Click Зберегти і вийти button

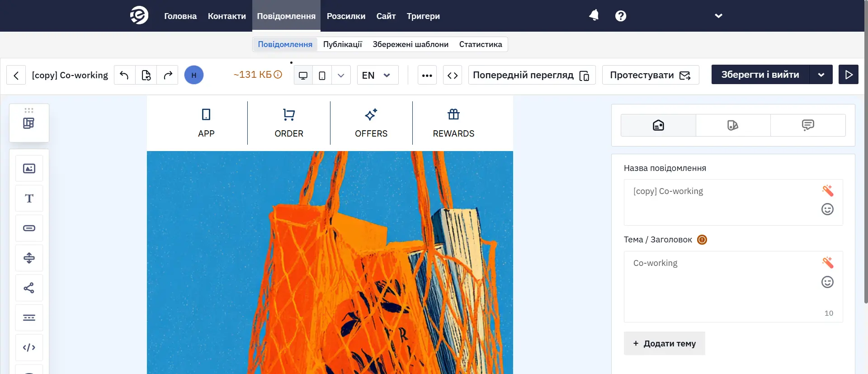(760, 75)
